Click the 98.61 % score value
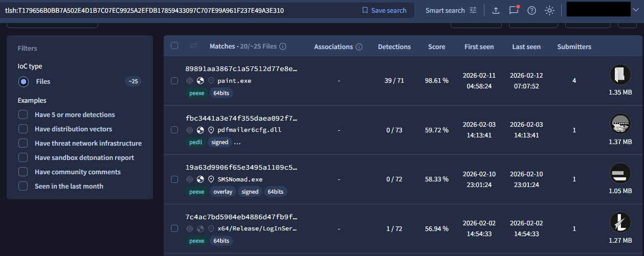The image size is (644, 256). pos(437,81)
